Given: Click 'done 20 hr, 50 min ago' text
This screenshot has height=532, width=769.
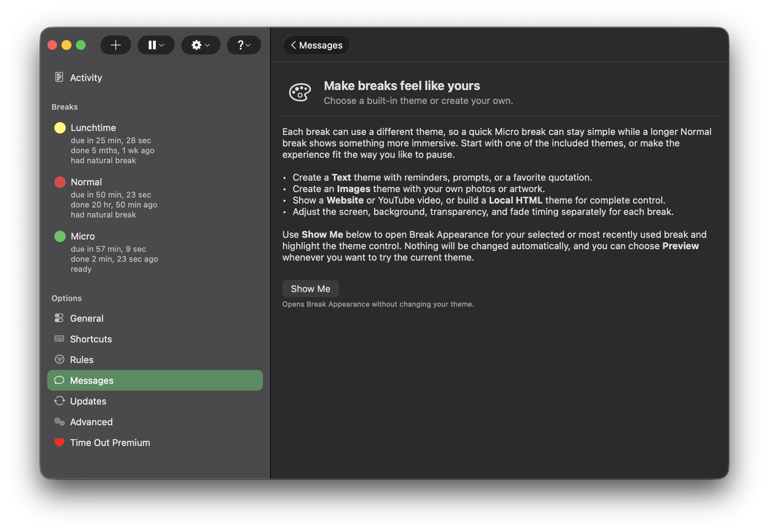Looking at the screenshot, I should pos(114,205).
